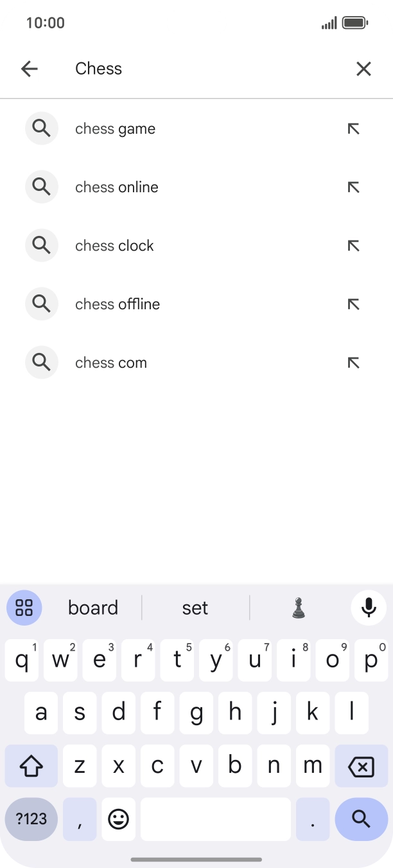Tap the insert arrow beside chess offline

353,303
